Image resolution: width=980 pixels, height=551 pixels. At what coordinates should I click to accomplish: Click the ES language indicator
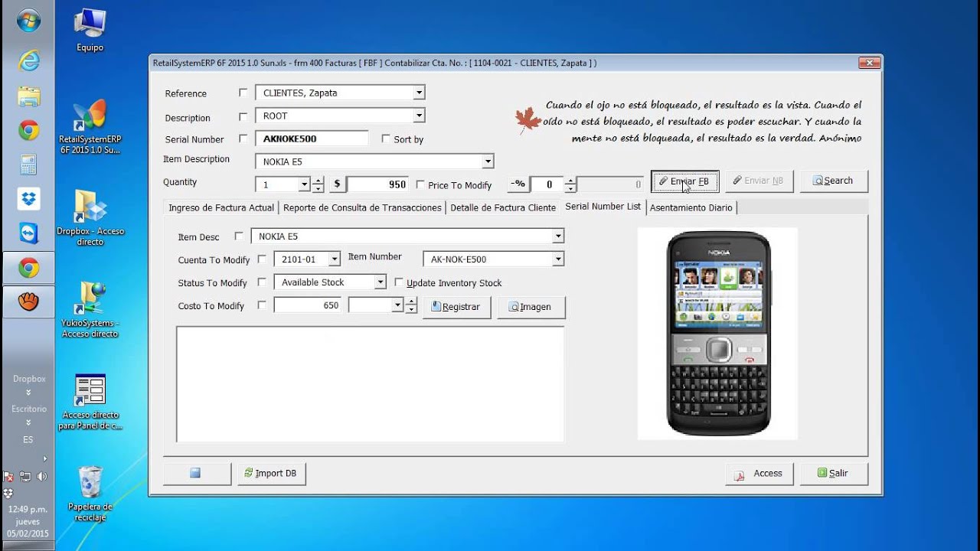tap(28, 440)
